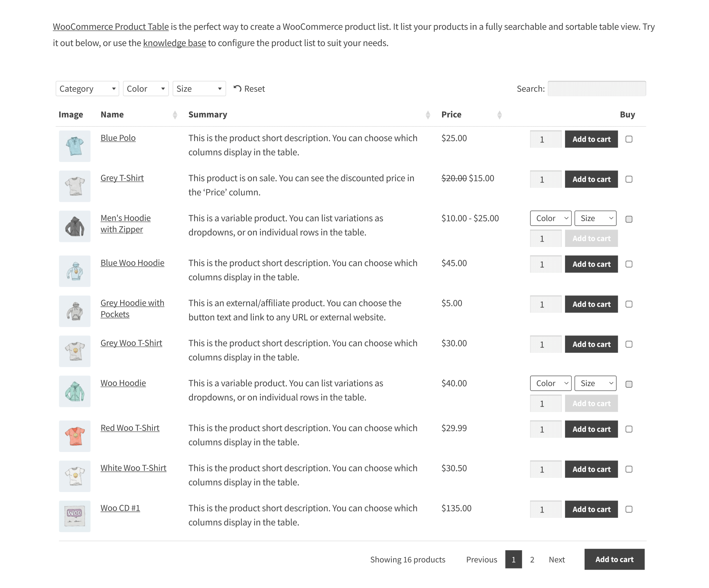The width and height of the screenshot is (709, 588).
Task: Check the Grey Woo T-Shirt checkbox
Action: [x=629, y=344]
